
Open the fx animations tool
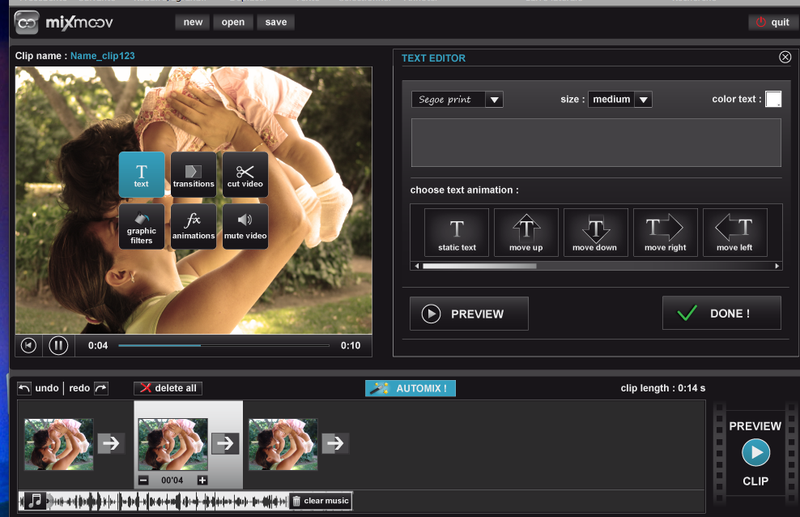tap(193, 226)
